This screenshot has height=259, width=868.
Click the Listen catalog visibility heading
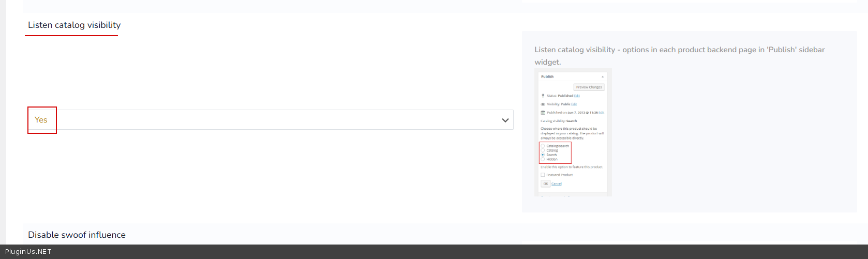point(74,25)
